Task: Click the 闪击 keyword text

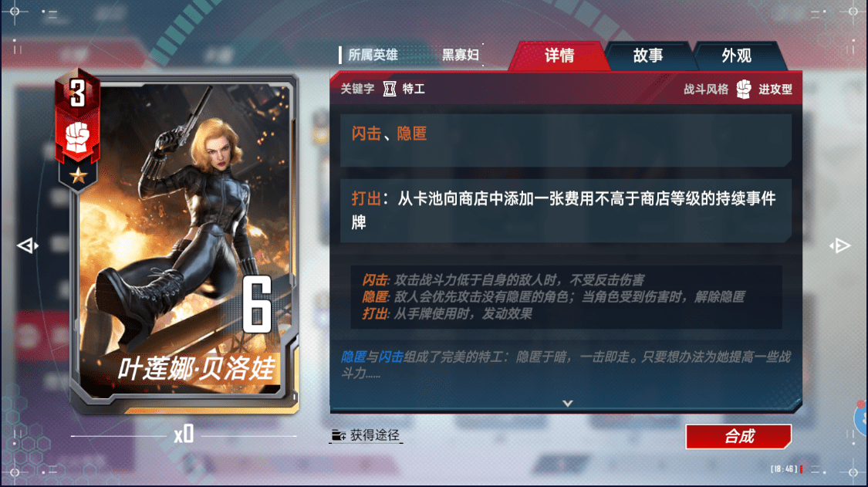Action: pos(366,134)
